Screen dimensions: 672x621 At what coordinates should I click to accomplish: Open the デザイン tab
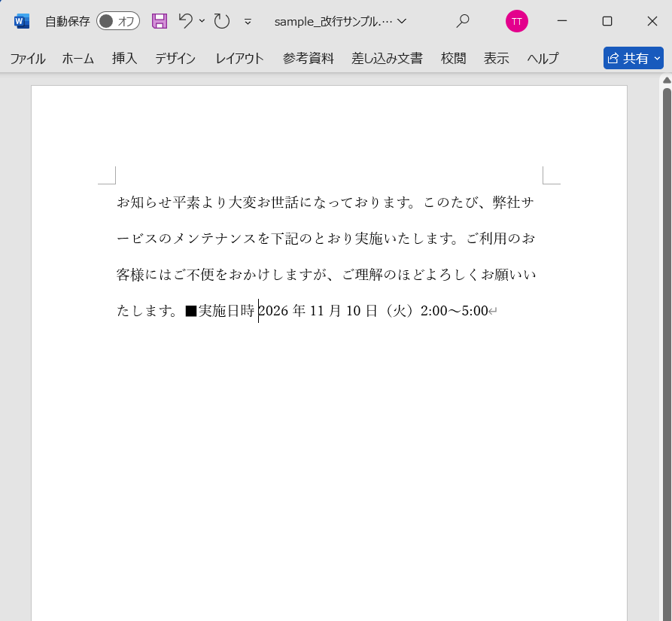point(175,58)
